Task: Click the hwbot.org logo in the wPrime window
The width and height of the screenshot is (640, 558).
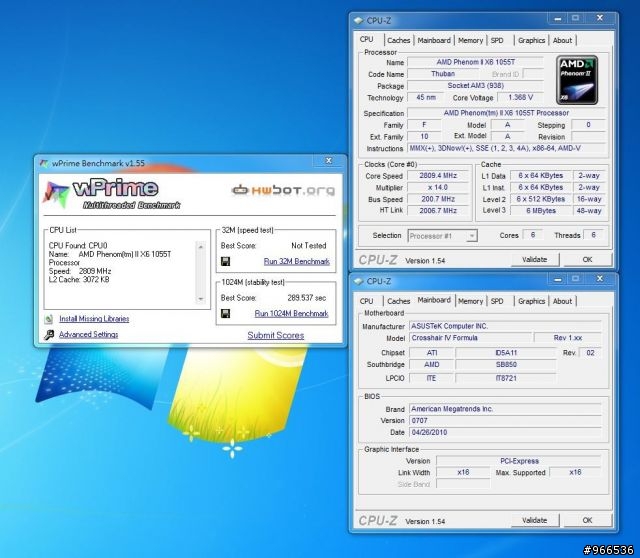Action: click(283, 190)
